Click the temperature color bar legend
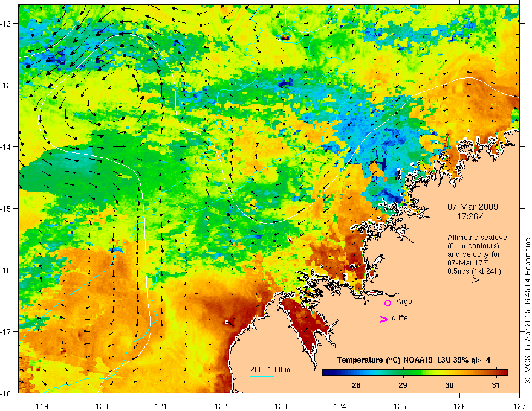This screenshot has width=532, height=411. point(415,373)
